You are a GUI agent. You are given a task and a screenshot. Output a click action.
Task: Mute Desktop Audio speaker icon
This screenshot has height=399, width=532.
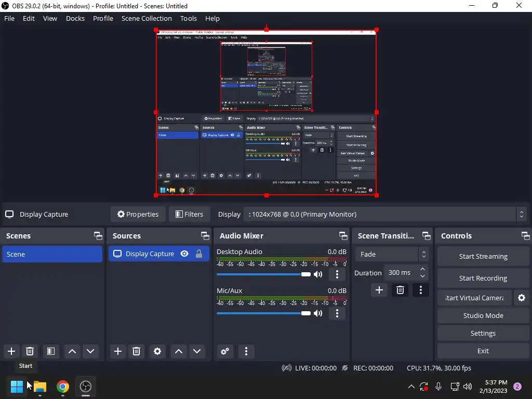coord(318,274)
